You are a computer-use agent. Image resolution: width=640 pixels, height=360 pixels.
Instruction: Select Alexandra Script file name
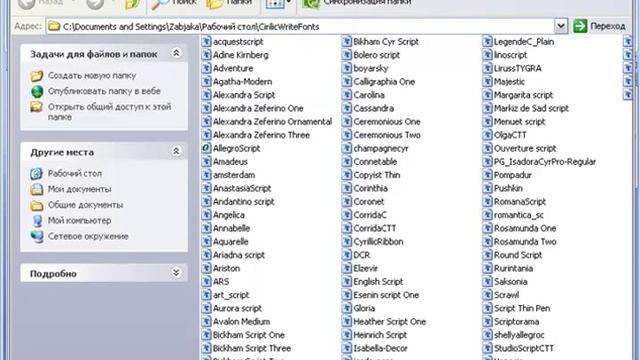tap(244, 95)
